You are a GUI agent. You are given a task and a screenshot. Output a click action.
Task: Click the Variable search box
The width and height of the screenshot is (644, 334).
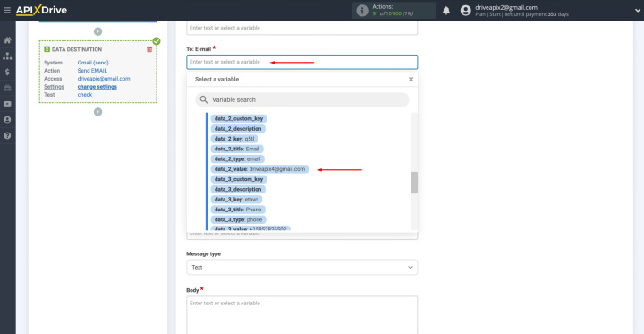tap(302, 99)
